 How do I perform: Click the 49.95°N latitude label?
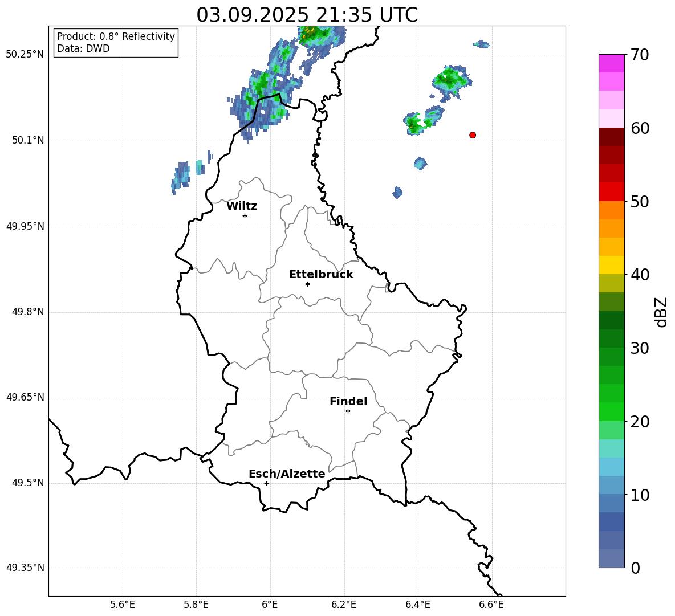[25, 226]
